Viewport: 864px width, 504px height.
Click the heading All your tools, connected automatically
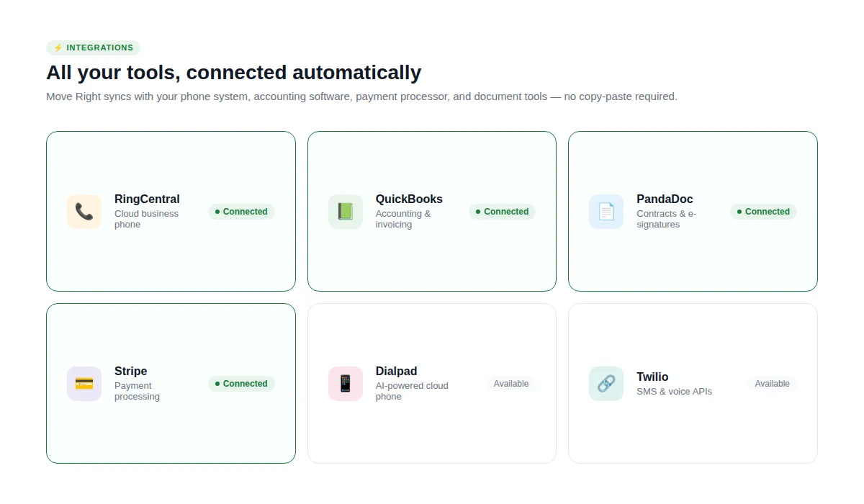coord(233,72)
